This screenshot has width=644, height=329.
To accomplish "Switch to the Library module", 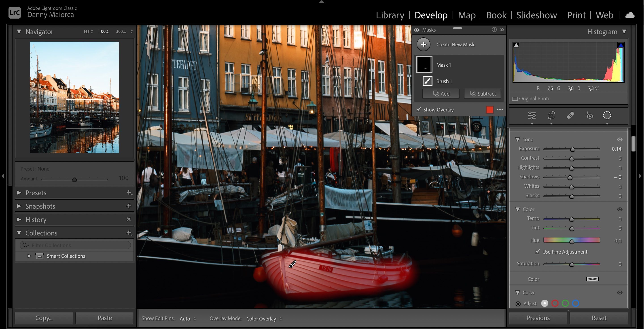I will pos(390,15).
